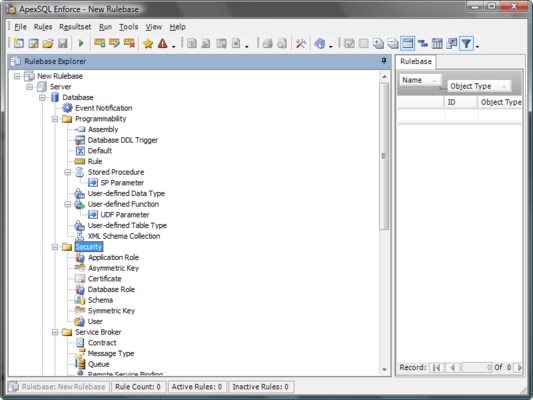
Task: Select the Assembly tree item
Action: pos(103,129)
